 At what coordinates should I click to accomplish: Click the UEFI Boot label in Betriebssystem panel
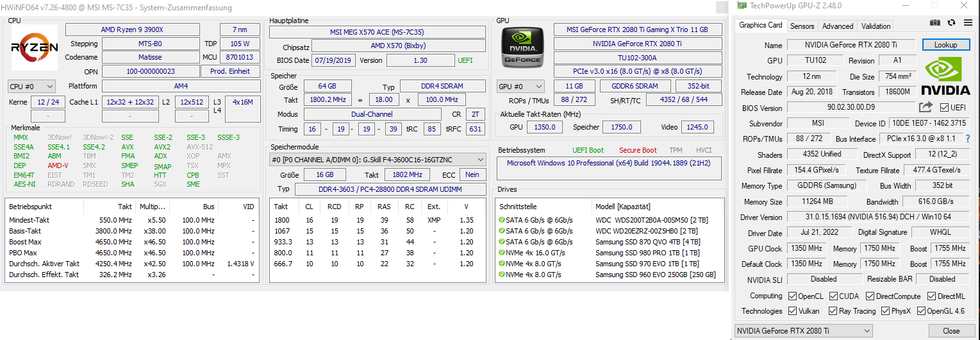[x=588, y=150]
